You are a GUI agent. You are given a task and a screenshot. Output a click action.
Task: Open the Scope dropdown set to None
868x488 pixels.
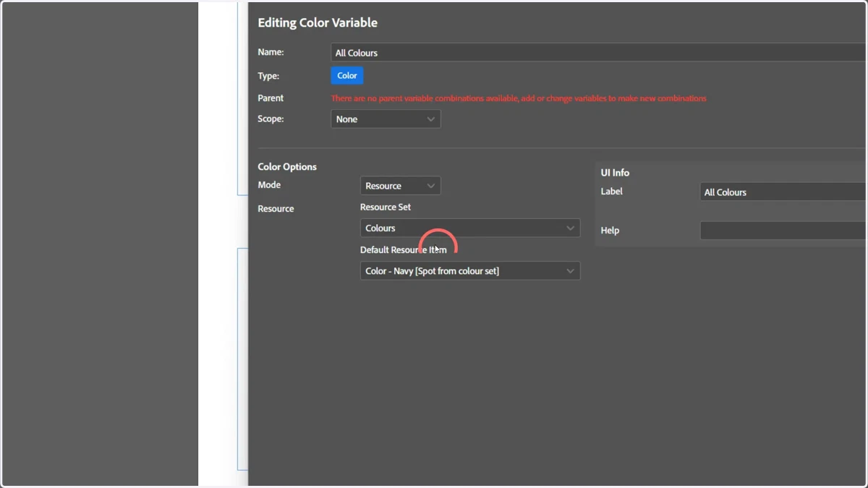point(386,119)
